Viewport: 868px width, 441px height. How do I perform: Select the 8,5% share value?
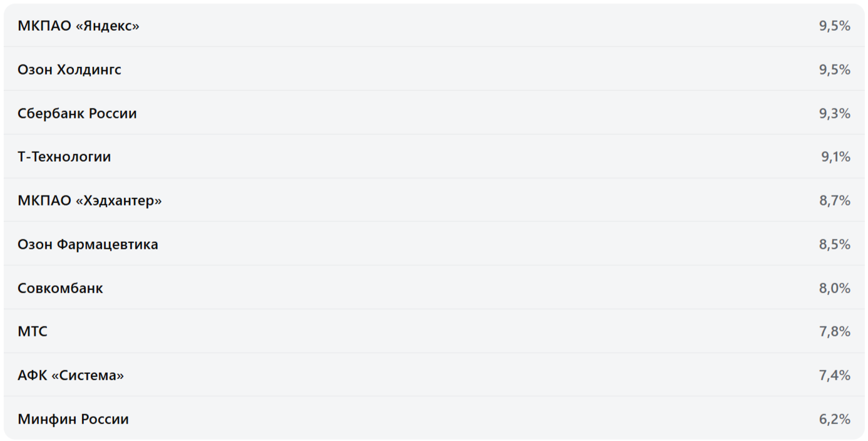834,244
